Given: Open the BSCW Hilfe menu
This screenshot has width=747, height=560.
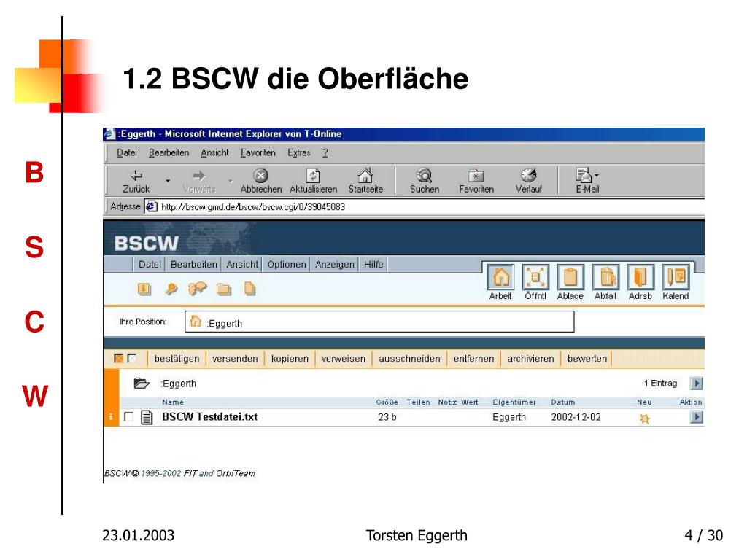Looking at the screenshot, I should [373, 264].
